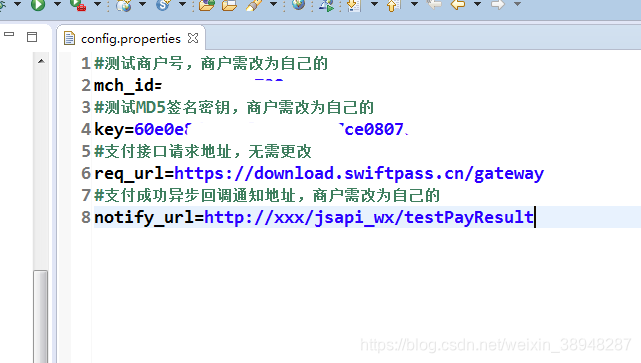Image resolution: width=641 pixels, height=363 pixels.
Task: Click the Last Edit Location arrow
Action: (x=435, y=4)
